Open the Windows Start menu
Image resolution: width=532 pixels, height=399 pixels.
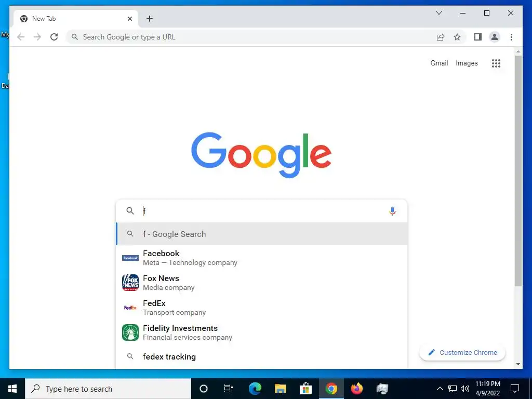pyautogui.click(x=12, y=389)
